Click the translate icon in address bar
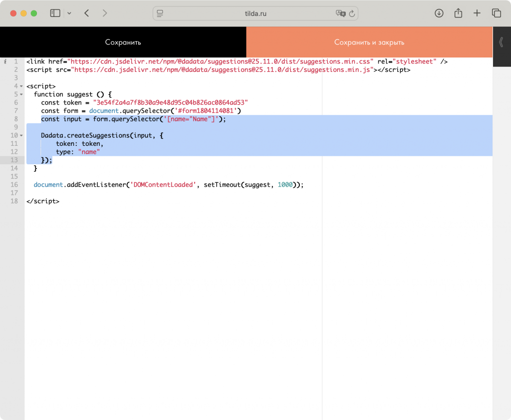The image size is (511, 420). click(x=340, y=13)
